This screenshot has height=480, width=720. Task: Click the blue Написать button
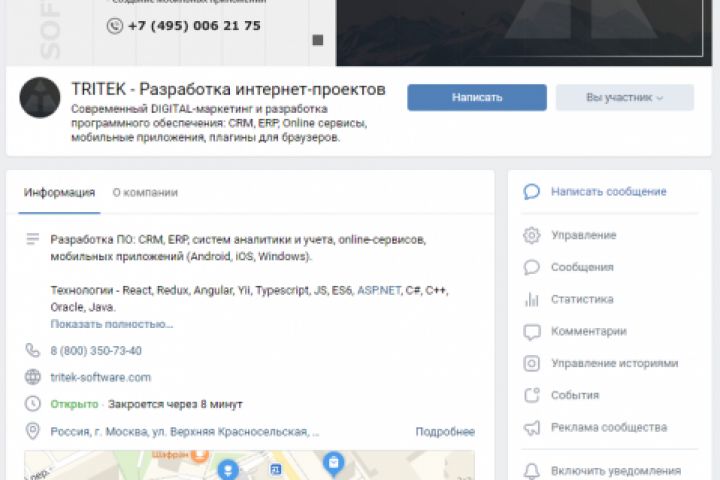[x=477, y=97]
